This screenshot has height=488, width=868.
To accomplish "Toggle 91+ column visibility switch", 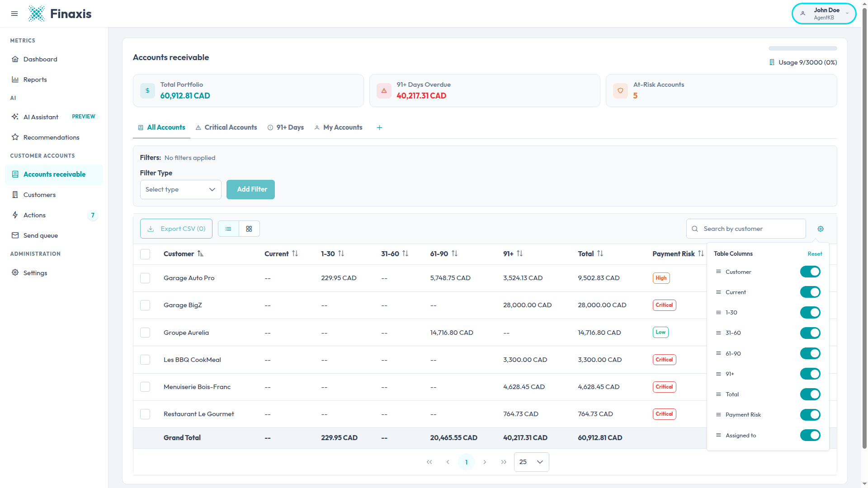I will [x=810, y=374].
